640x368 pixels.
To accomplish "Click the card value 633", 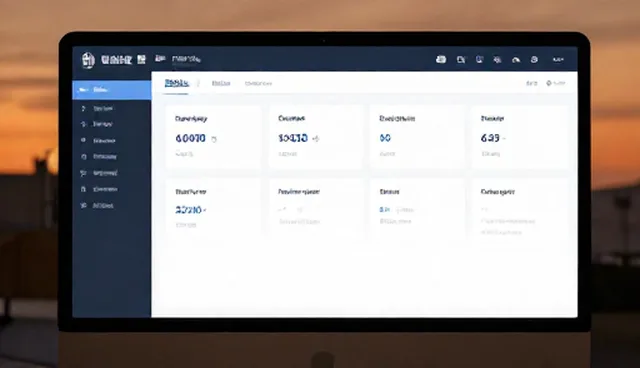I will point(490,138).
